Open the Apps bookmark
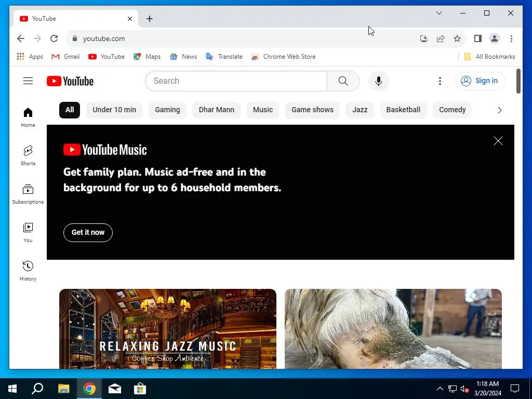532x399 pixels. (x=30, y=57)
